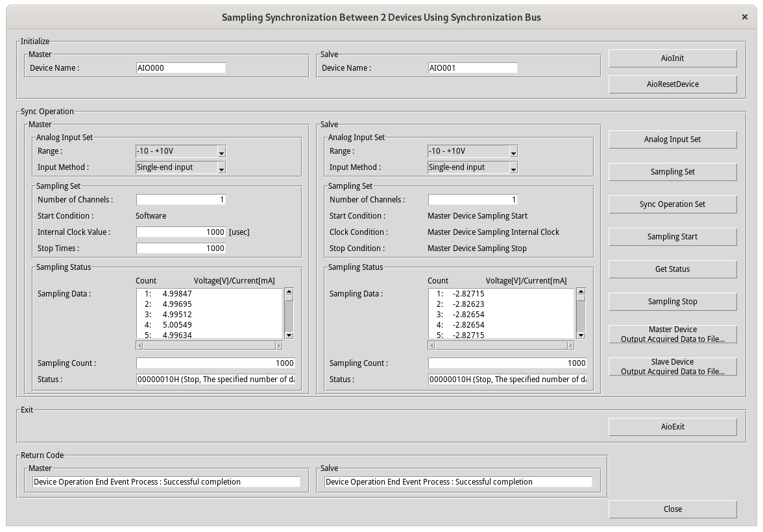Click the Slave Number of Channels field
The height and width of the screenshot is (532, 763).
tap(472, 200)
